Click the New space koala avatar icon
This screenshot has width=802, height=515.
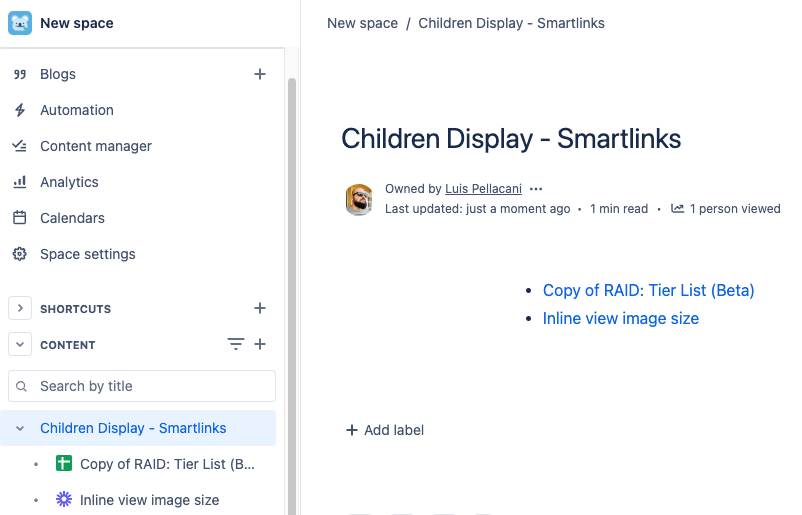coord(20,23)
